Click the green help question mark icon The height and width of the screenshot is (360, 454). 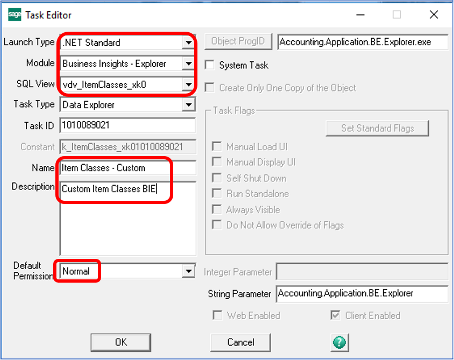click(x=339, y=342)
